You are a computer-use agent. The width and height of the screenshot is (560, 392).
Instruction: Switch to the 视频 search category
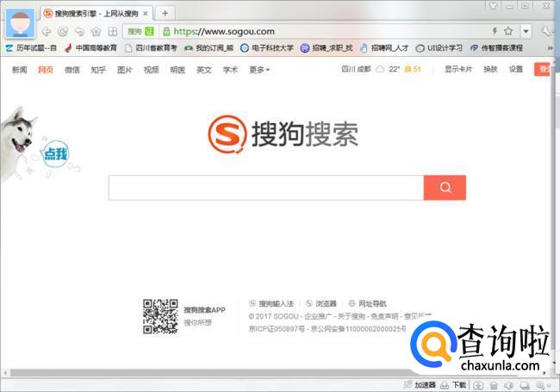[151, 70]
